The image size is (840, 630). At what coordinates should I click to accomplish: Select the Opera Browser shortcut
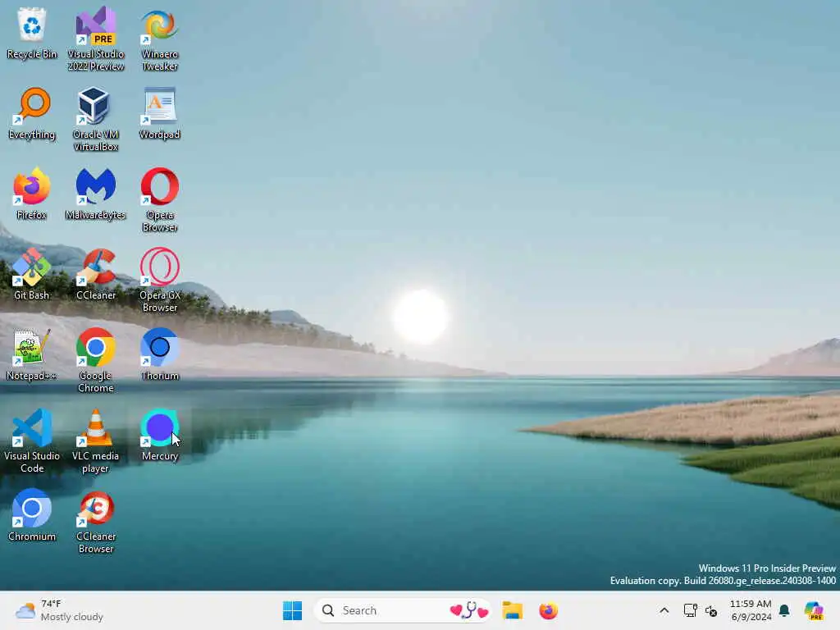[160, 200]
